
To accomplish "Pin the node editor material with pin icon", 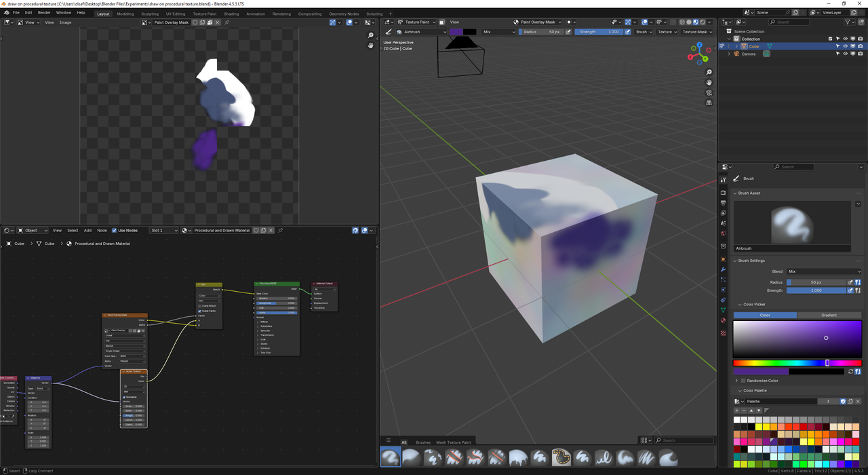I will [280, 230].
